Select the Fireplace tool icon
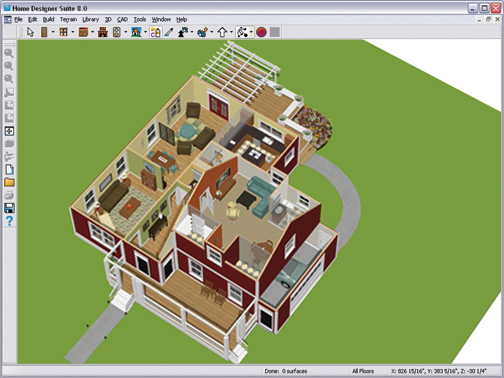This screenshot has height=378, width=504. (103, 32)
